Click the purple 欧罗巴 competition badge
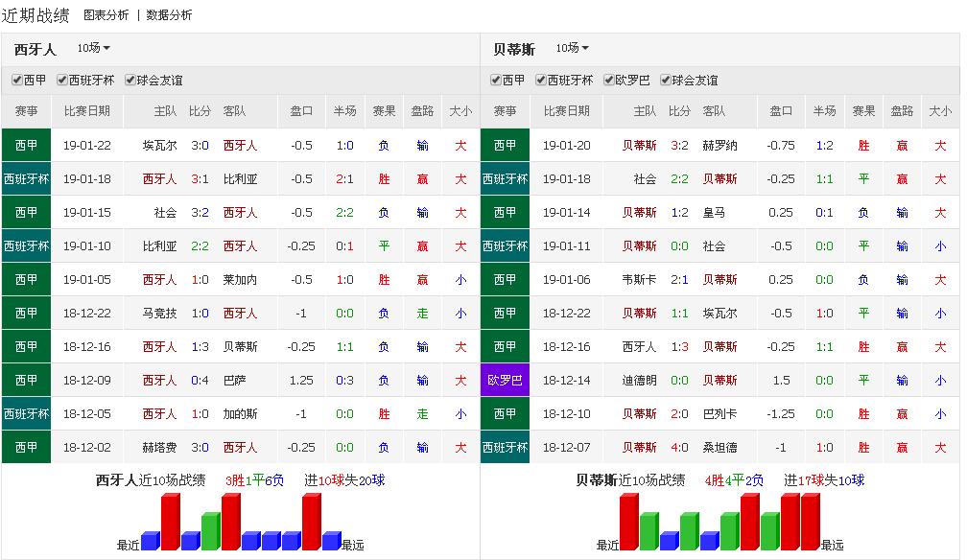This screenshot has height=560, width=967. pyautogui.click(x=505, y=381)
